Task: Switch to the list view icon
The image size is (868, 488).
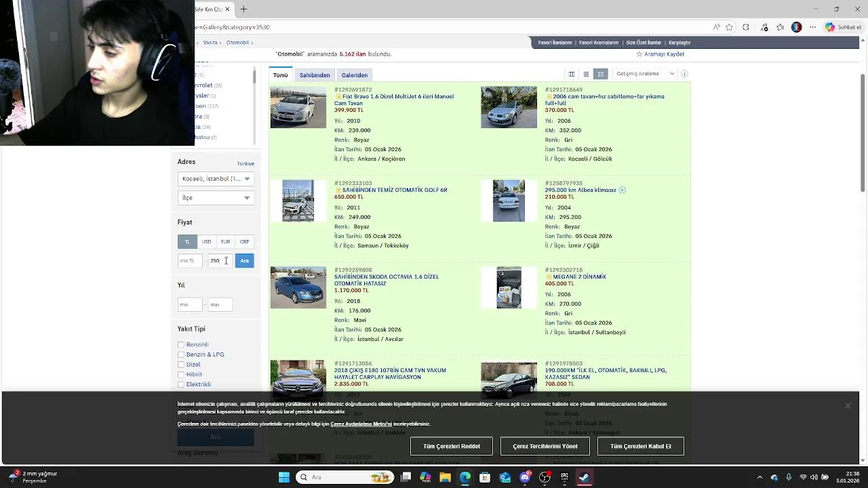Action: 586,74
